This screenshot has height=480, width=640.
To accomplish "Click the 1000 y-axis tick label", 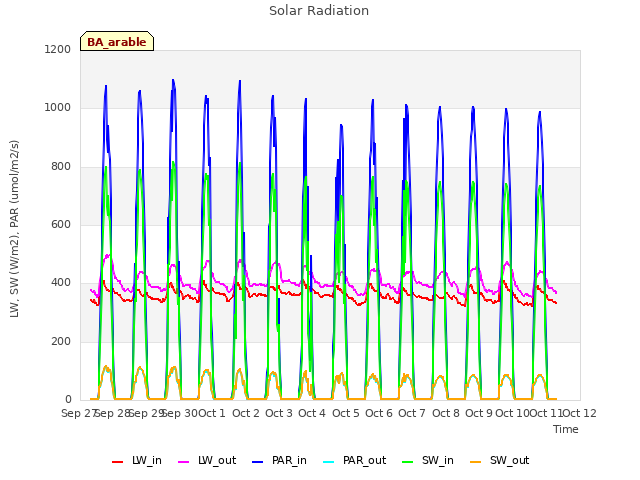I will 58,108.
